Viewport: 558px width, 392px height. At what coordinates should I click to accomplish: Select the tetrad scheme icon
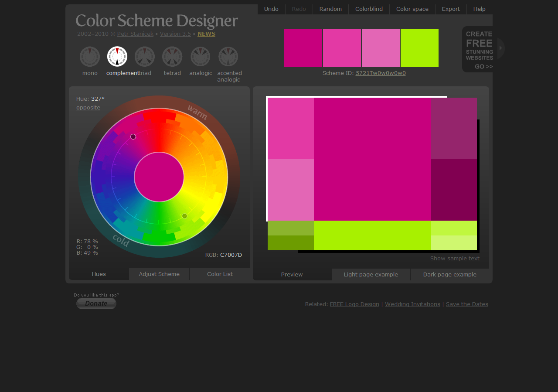[172, 57]
